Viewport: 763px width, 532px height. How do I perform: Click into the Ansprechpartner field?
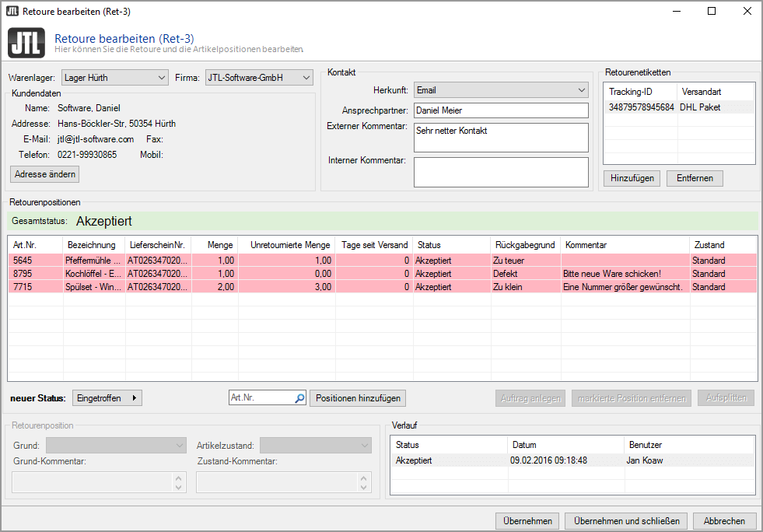pyautogui.click(x=501, y=110)
